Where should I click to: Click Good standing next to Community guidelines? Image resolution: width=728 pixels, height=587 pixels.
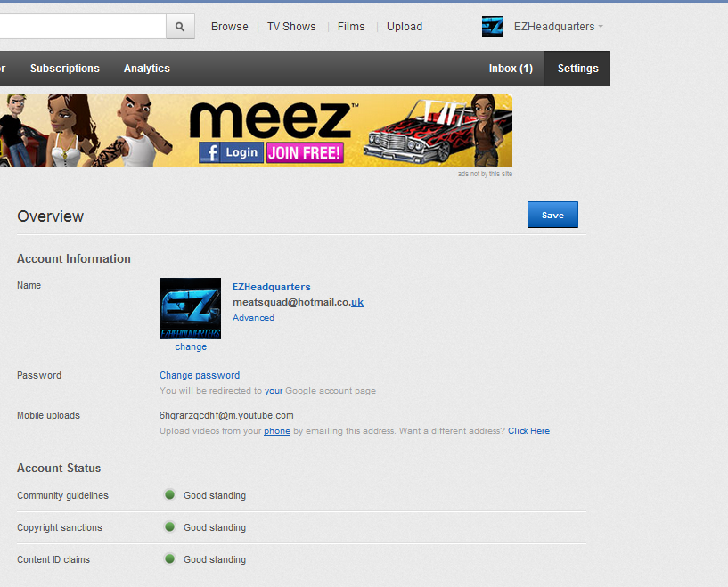pyautogui.click(x=215, y=495)
